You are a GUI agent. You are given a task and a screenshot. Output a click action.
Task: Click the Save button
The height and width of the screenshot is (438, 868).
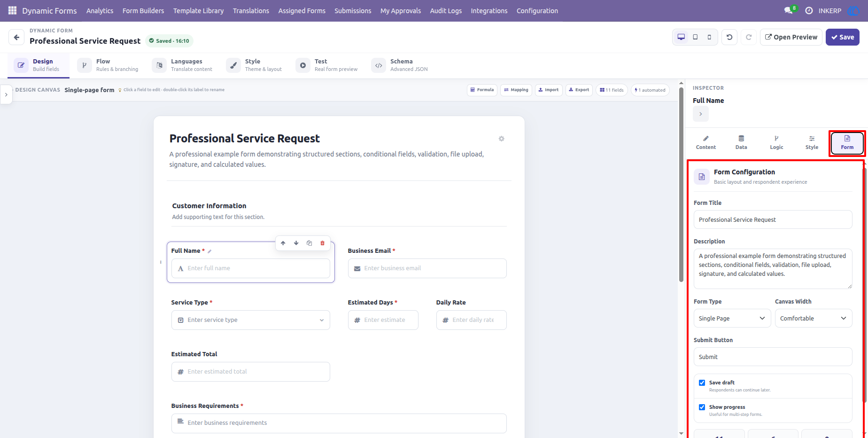click(x=843, y=37)
